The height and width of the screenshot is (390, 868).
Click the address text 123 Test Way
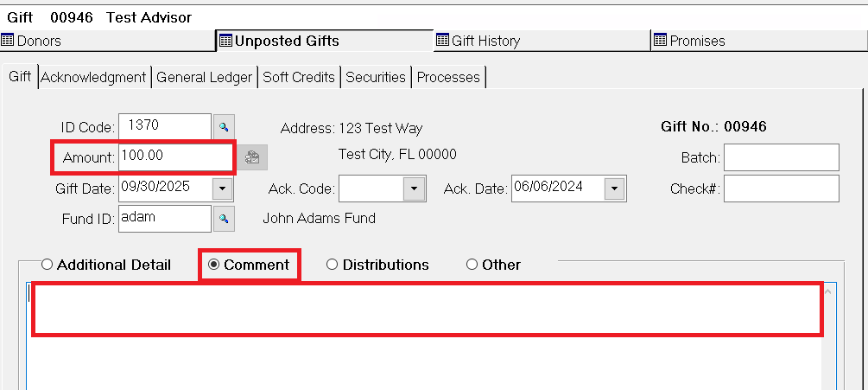click(381, 129)
